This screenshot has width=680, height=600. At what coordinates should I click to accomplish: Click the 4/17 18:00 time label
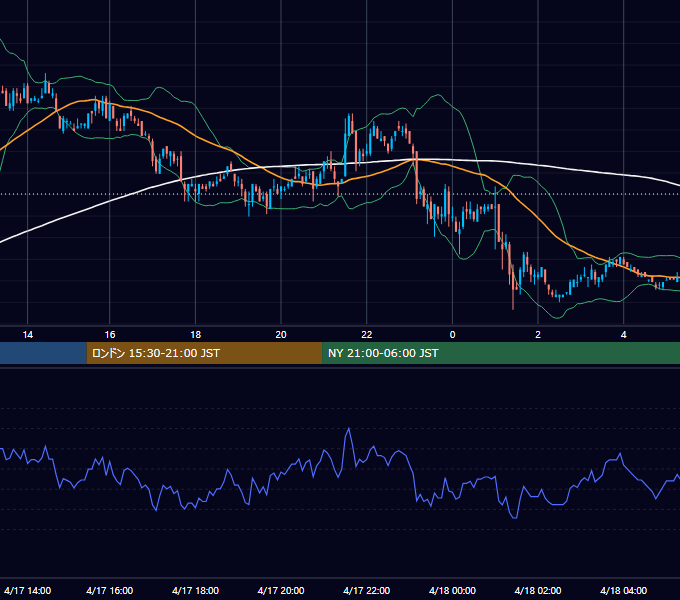196,590
